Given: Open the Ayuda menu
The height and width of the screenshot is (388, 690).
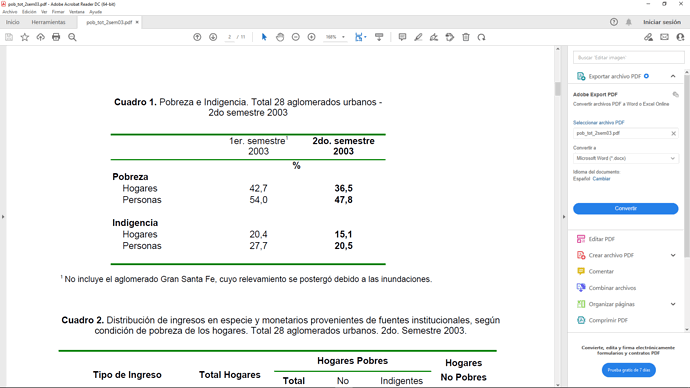Looking at the screenshot, I should click(x=95, y=12).
